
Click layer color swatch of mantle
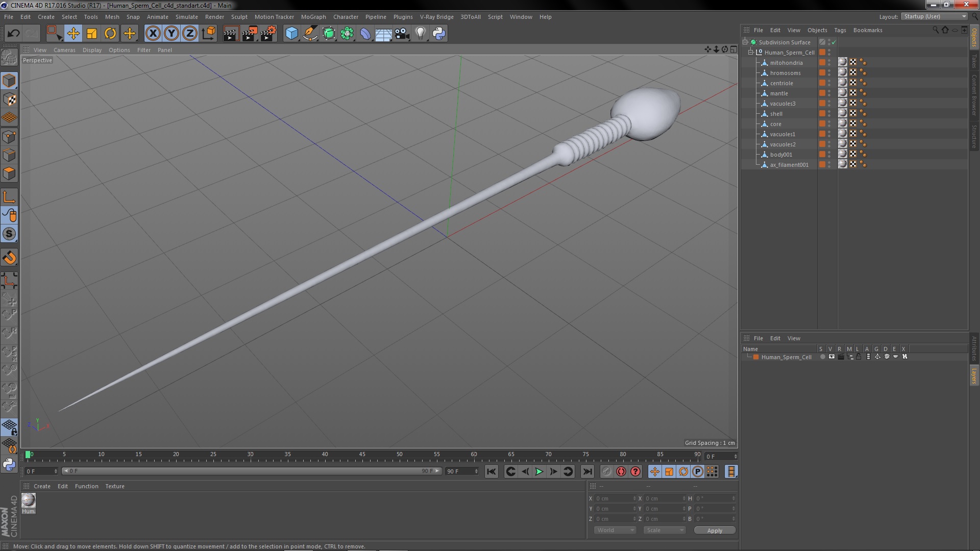click(x=822, y=93)
